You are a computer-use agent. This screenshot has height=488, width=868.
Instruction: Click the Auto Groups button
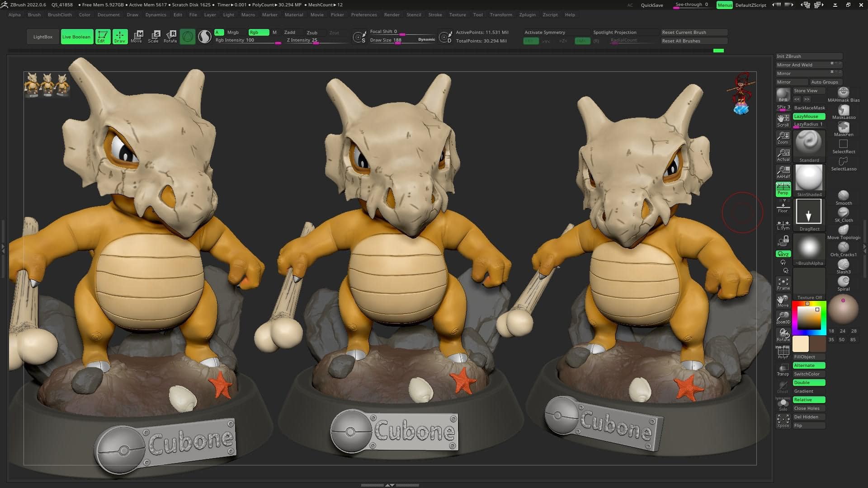coord(826,82)
